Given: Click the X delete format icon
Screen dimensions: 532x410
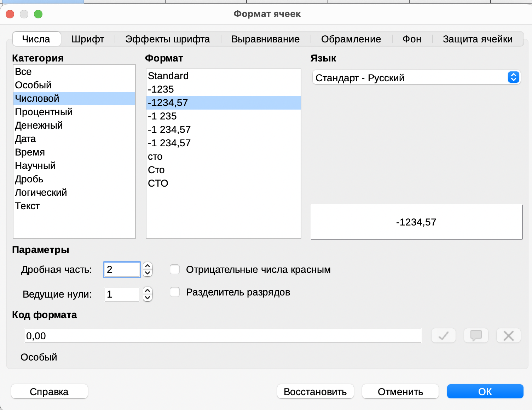Looking at the screenshot, I should [508, 335].
